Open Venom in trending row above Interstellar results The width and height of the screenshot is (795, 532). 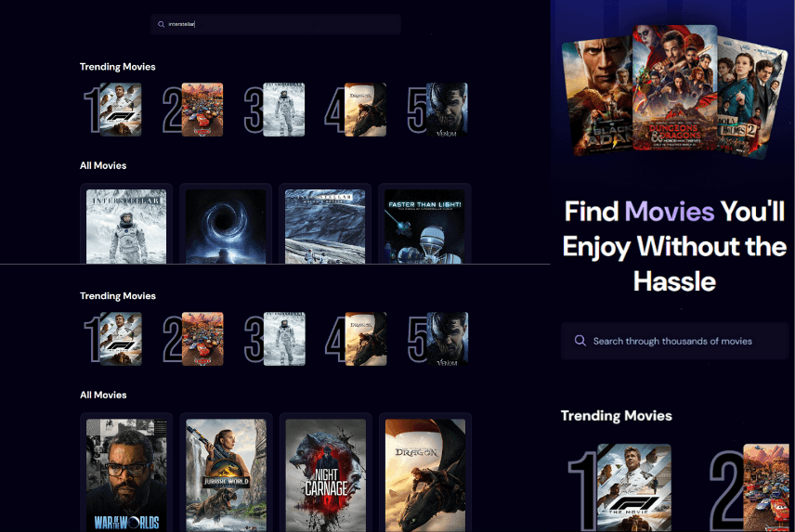pos(447,110)
